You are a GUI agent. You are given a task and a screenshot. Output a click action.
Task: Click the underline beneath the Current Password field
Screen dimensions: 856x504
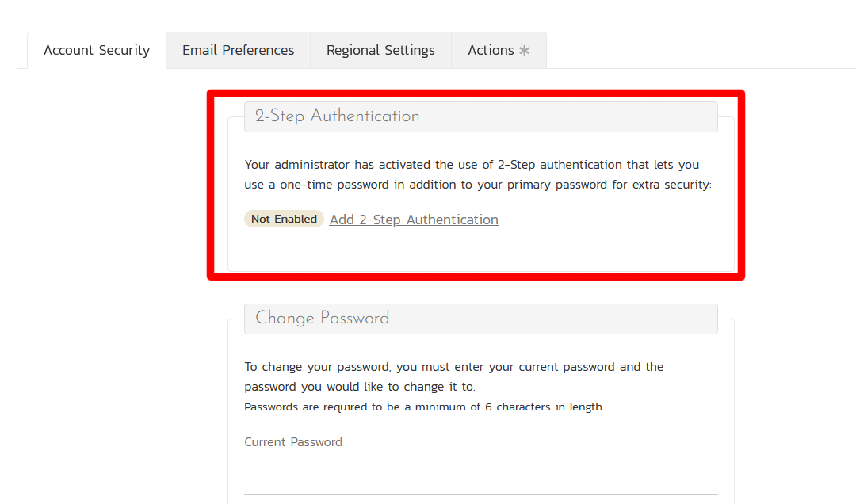click(x=480, y=494)
